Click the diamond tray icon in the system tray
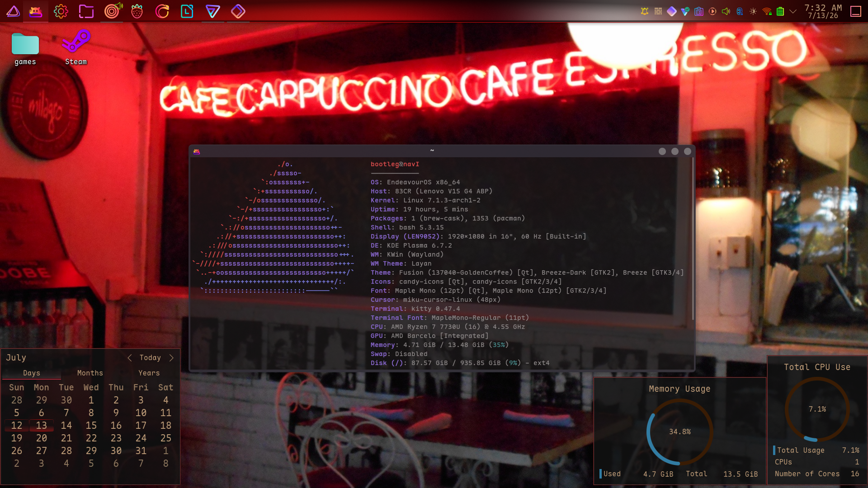The image size is (868, 488). pos(672,11)
